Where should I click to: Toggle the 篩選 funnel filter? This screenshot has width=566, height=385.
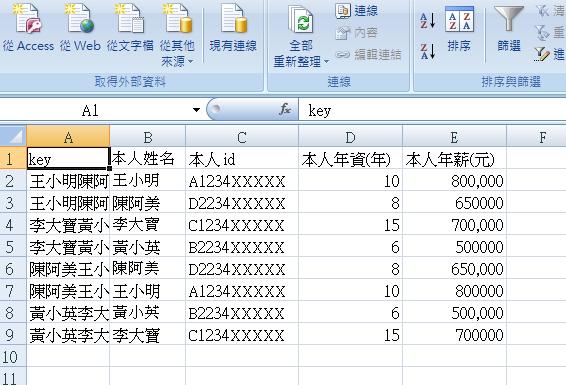tap(509, 29)
